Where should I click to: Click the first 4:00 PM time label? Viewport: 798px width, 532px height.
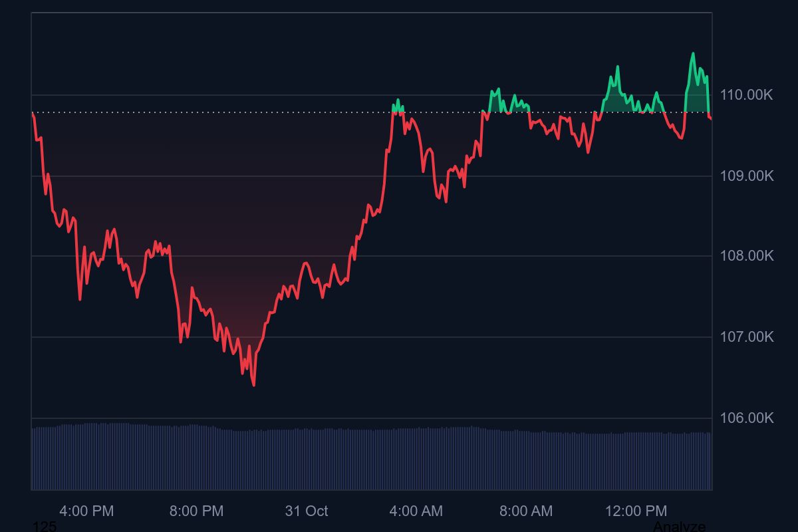click(86, 511)
